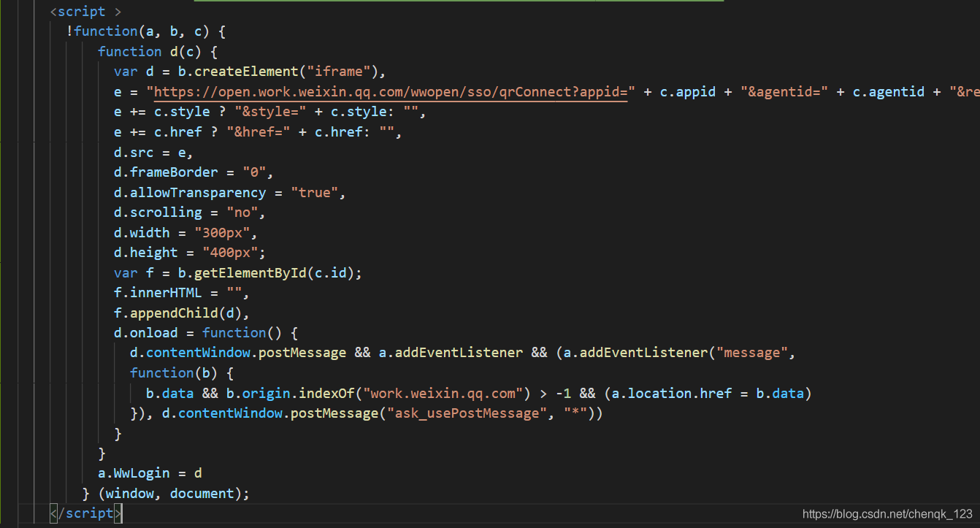This screenshot has height=528, width=980.
Task: Click the a.WwLogin assignment
Action: point(150,474)
